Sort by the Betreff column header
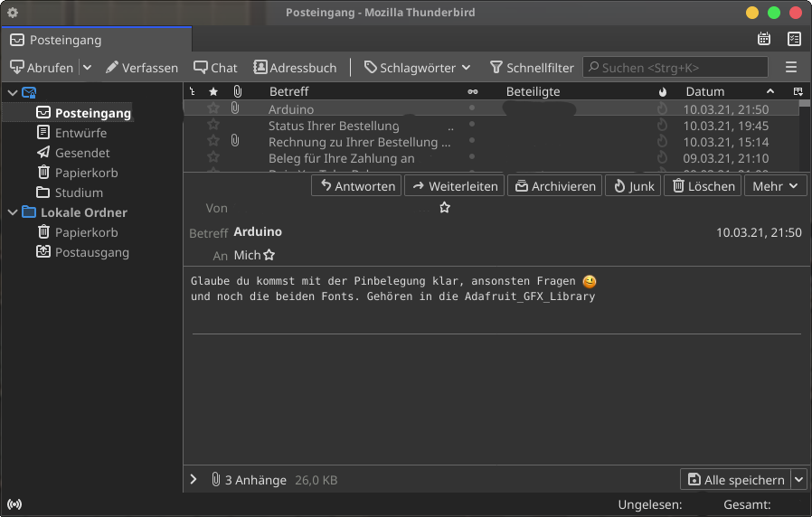This screenshot has width=812, height=517. pyautogui.click(x=289, y=91)
